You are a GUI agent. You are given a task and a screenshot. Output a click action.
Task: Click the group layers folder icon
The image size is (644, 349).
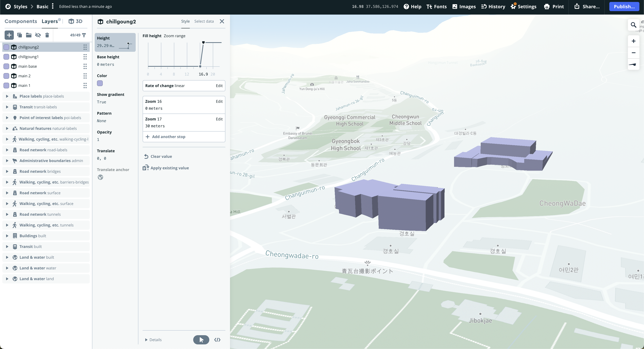click(29, 35)
